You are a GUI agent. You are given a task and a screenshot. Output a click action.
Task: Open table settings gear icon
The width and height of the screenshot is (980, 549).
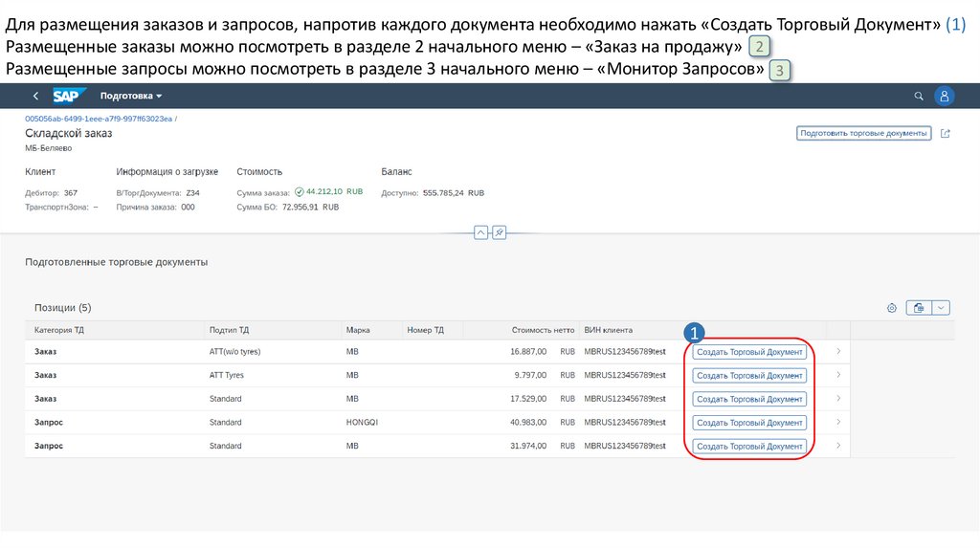point(891,308)
